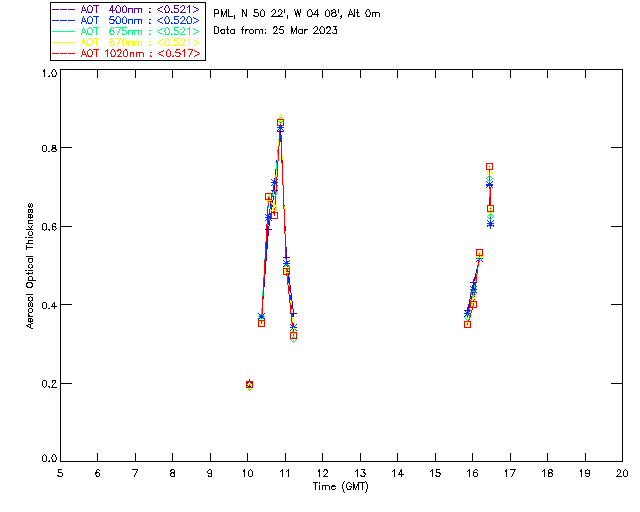The image size is (640, 512).
Task: Click the y-axis label 0.4
Action: click(49, 305)
